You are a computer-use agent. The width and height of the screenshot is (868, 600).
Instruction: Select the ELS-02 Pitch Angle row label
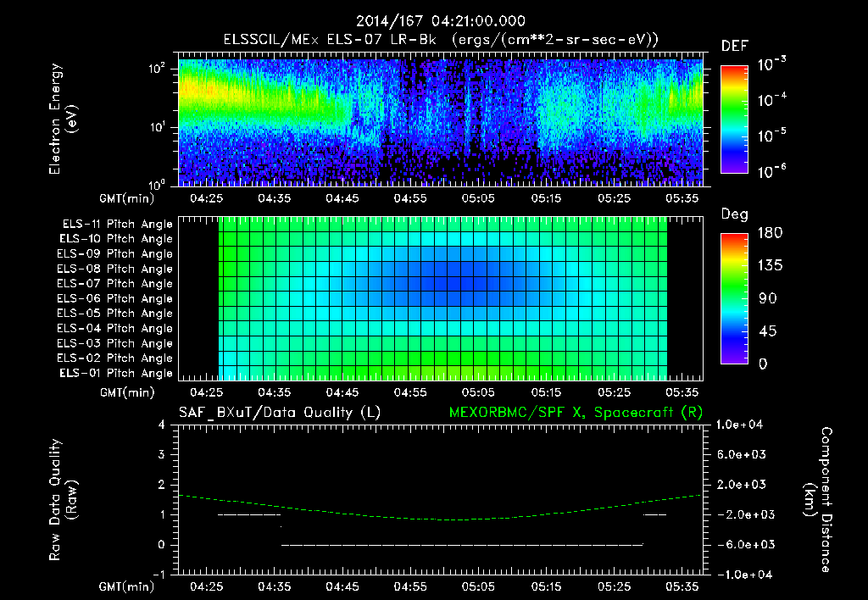pyautogui.click(x=115, y=358)
